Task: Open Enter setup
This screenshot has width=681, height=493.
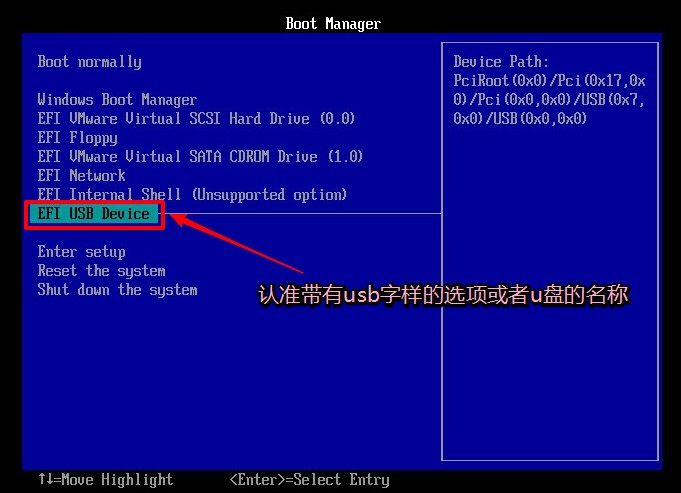Action: pos(81,252)
